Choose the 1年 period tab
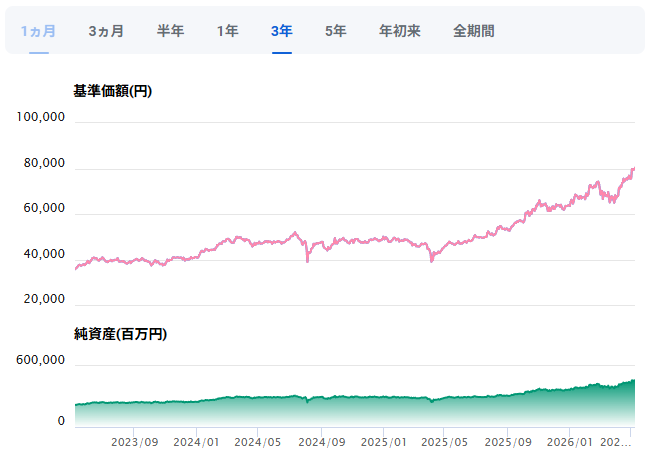650x459 pixels. 228,31
